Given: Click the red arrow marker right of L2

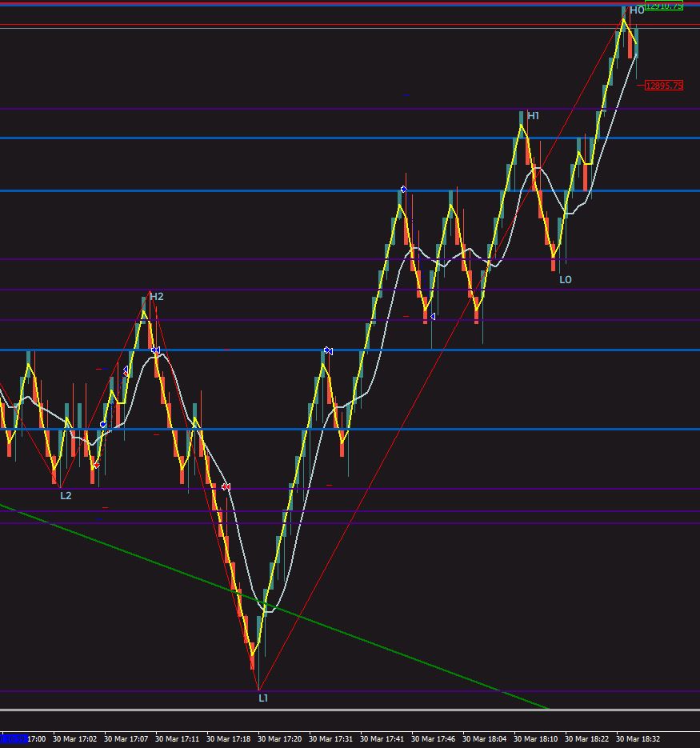Looking at the screenshot, I should [x=96, y=465].
